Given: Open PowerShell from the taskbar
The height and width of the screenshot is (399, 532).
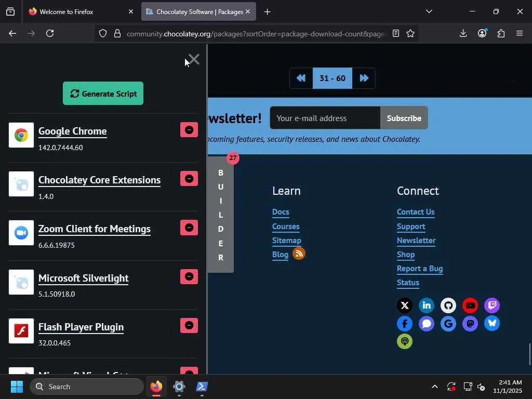Looking at the screenshot, I should click(x=202, y=387).
